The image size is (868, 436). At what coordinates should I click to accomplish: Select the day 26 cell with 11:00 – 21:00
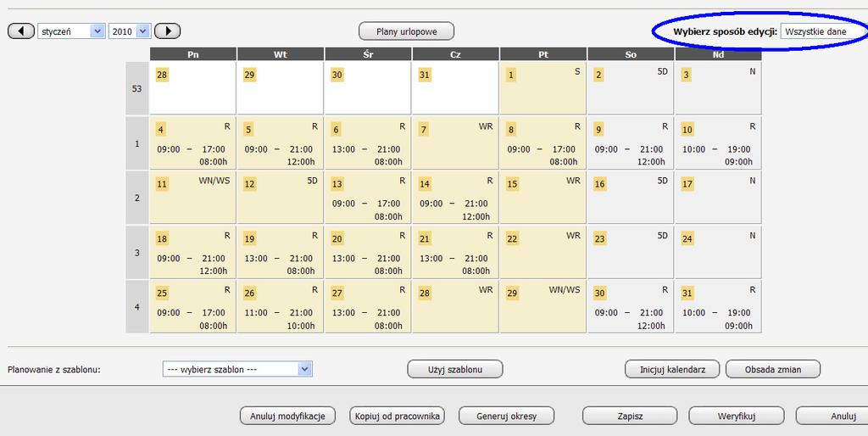(280, 306)
